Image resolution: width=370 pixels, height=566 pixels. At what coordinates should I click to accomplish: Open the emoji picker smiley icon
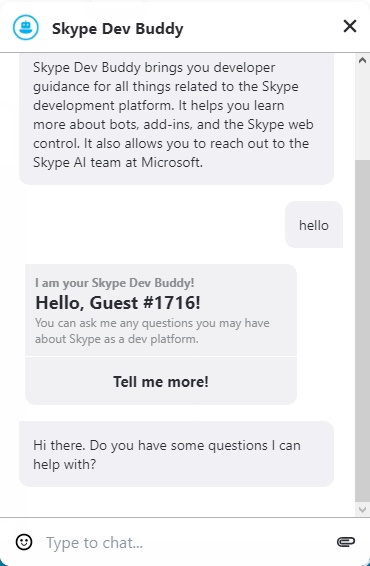point(24,542)
